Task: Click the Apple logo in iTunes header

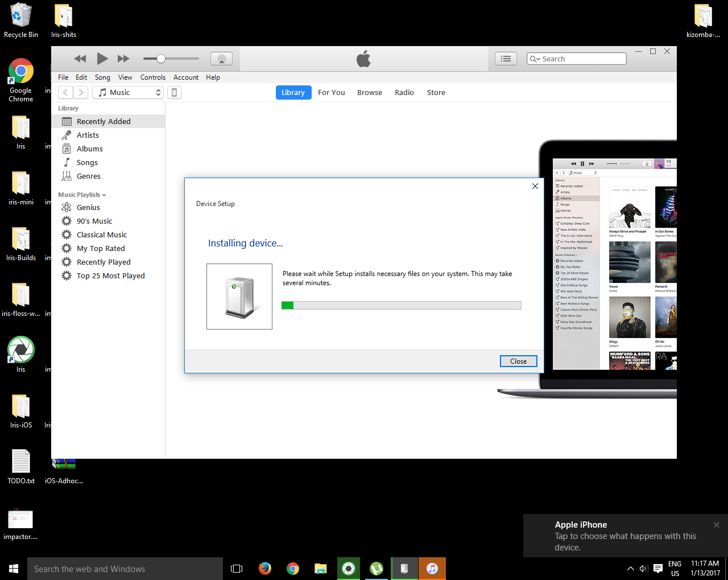Action: (x=363, y=59)
